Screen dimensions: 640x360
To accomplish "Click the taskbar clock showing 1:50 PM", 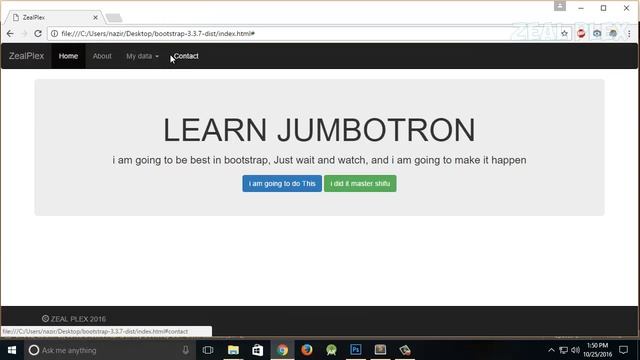I will 598,350.
